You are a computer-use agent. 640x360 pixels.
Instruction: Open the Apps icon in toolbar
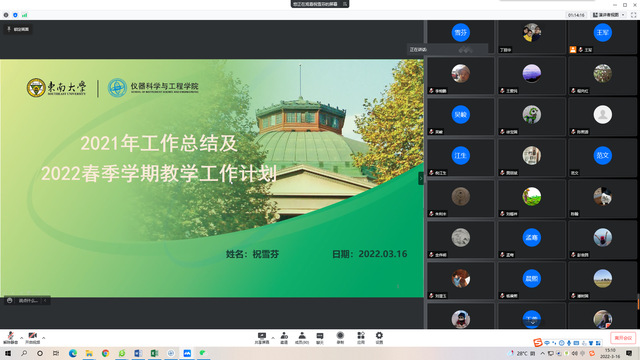tap(361, 338)
